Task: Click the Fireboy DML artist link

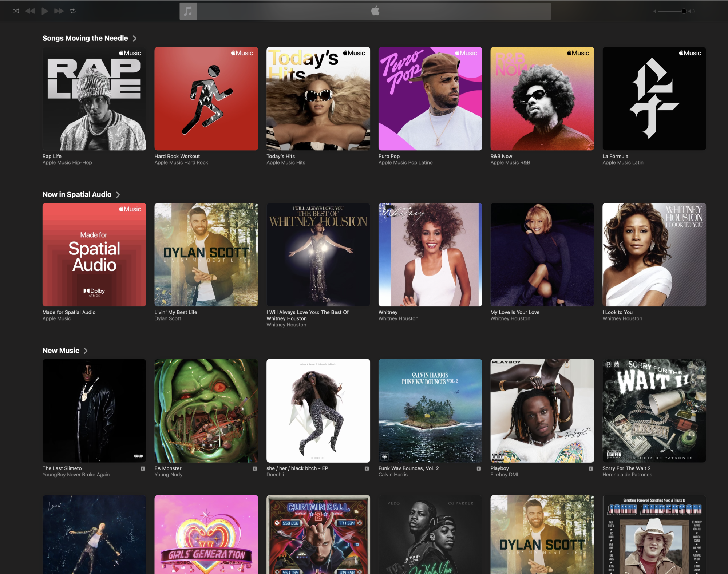Action: click(x=505, y=475)
